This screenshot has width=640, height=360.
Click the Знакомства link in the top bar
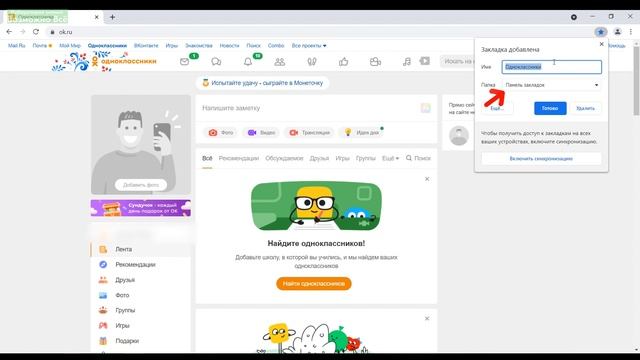click(x=199, y=46)
